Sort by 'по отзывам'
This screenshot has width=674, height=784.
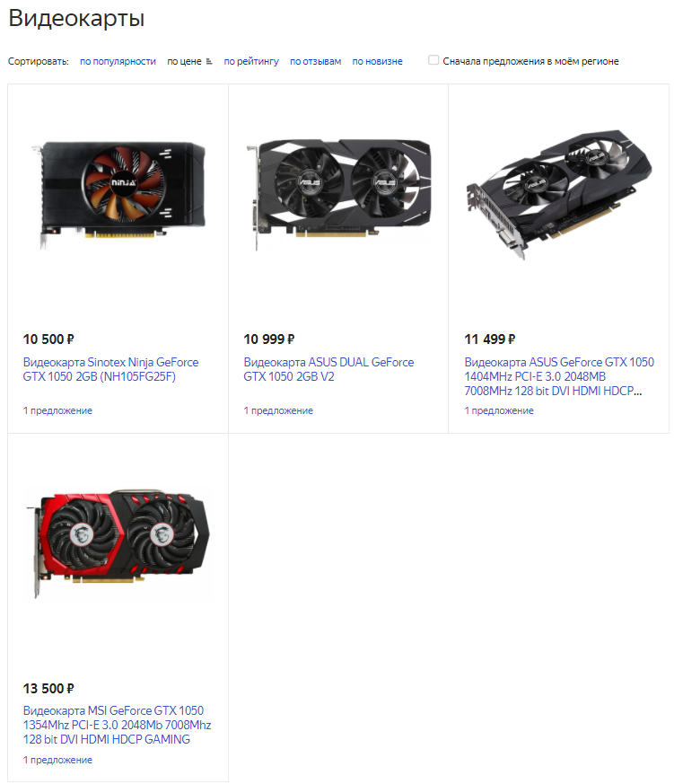[x=315, y=61]
